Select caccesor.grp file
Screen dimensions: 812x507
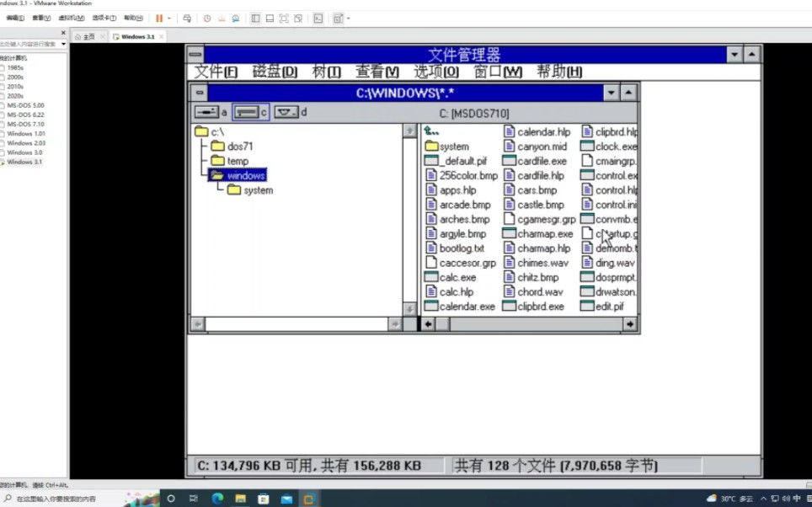coord(461,263)
